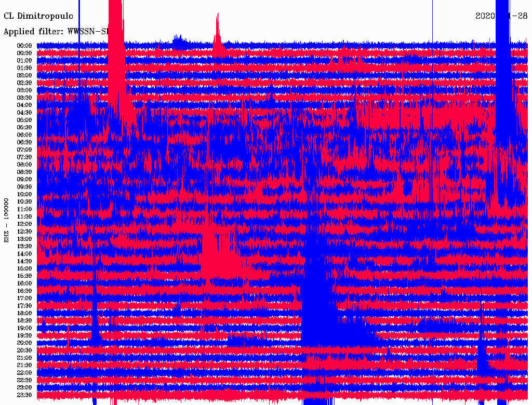
Task: Click the 'Applied filter: WWSSN-SP' label
Action: (x=56, y=32)
